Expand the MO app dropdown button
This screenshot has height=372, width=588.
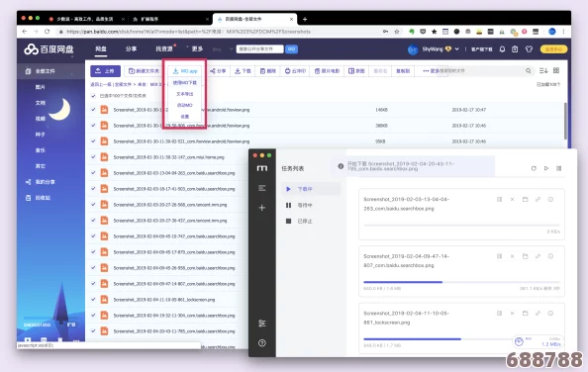tap(185, 71)
